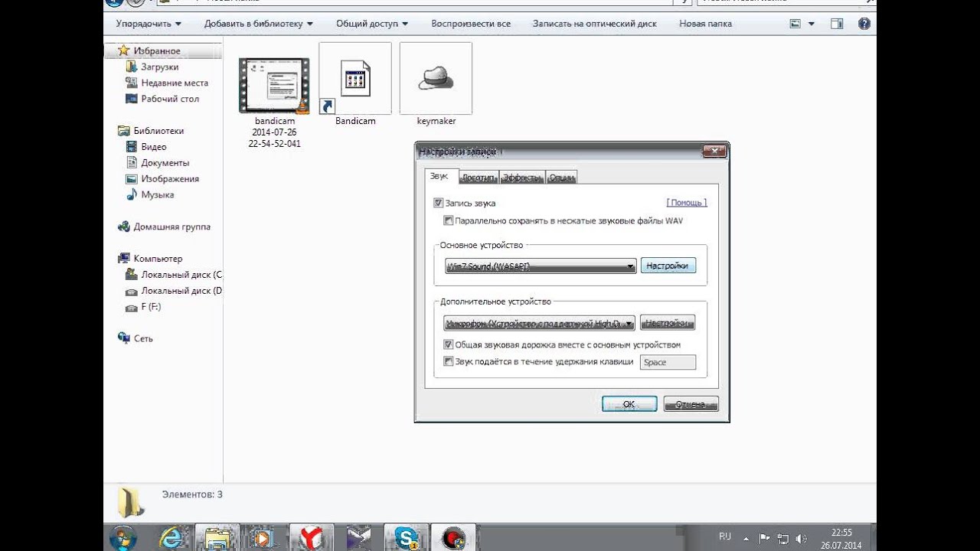
Task: Click Настройки for the additional device
Action: 668,323
